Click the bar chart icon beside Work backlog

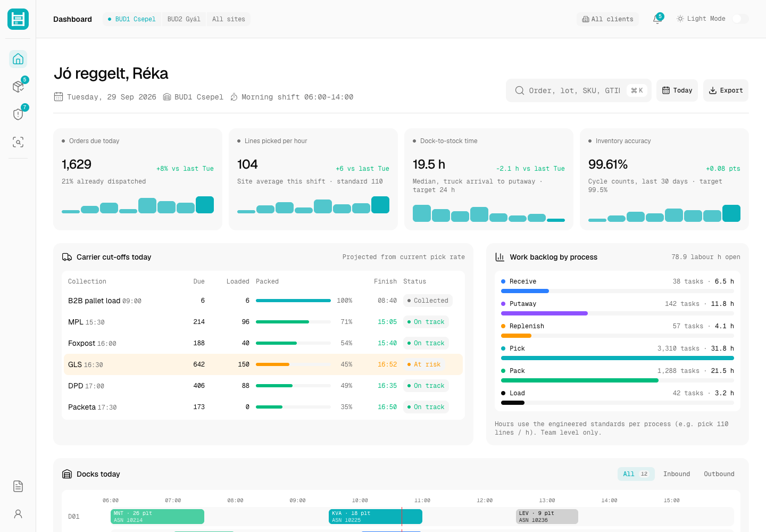pos(500,257)
